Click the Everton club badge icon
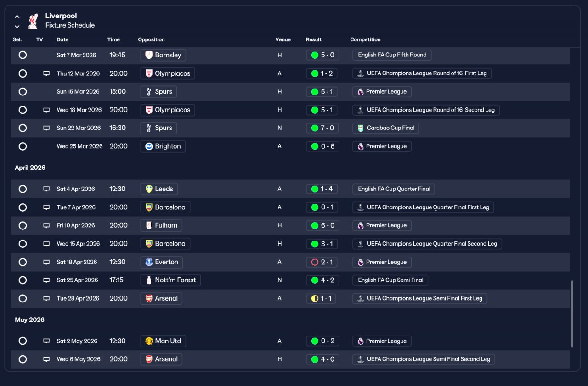Screen dimensions: 588x386 coord(149,262)
